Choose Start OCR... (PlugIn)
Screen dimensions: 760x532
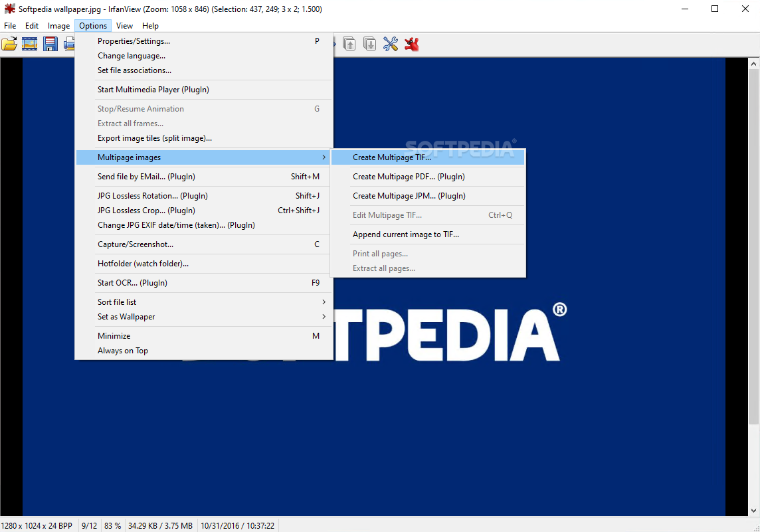click(x=204, y=283)
